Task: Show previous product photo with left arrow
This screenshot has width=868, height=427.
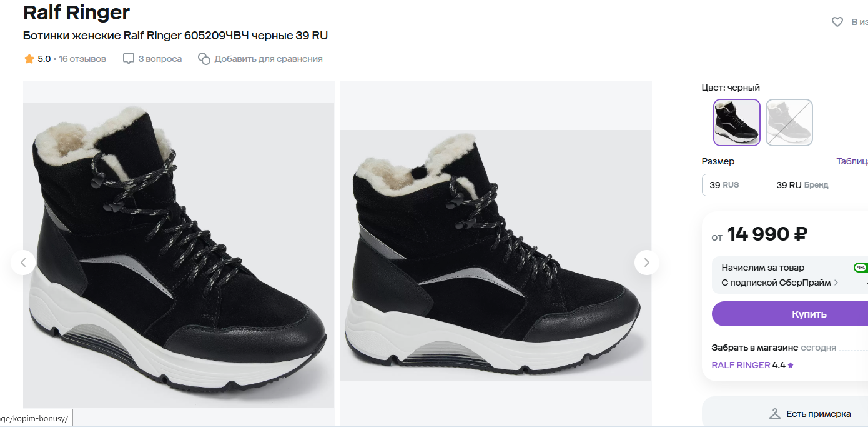Action: 23,263
